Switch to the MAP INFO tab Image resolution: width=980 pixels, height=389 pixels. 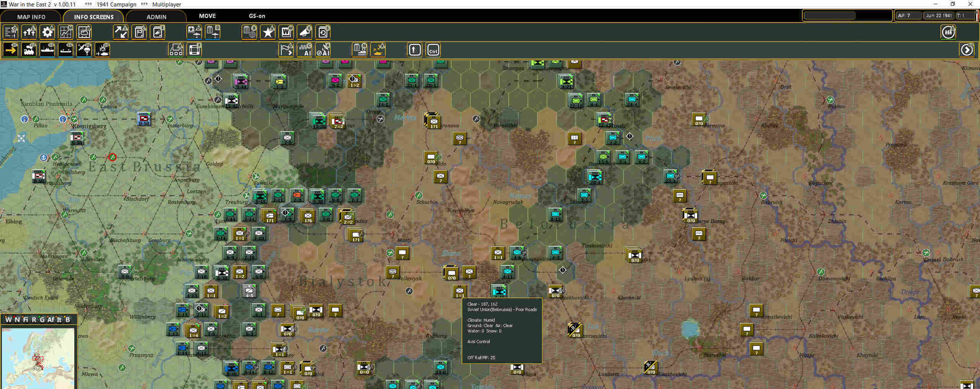pyautogui.click(x=31, y=17)
